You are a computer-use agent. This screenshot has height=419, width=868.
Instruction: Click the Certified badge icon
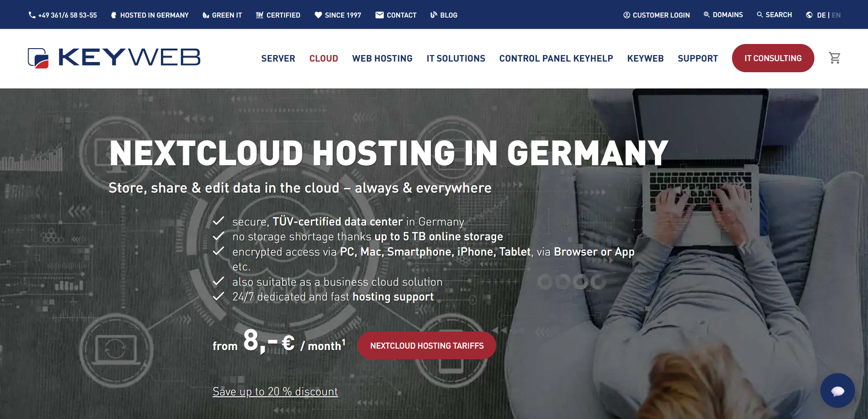pos(259,15)
